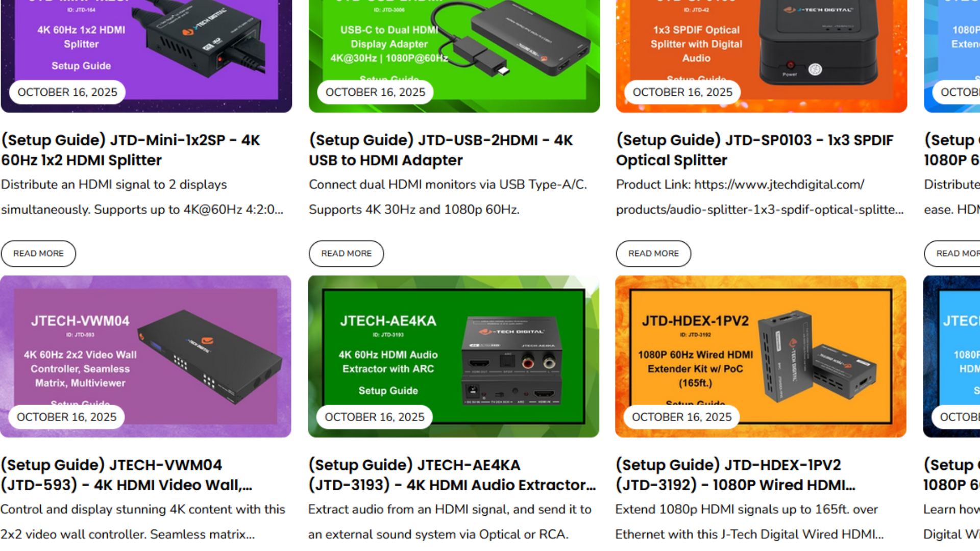The height and width of the screenshot is (551, 980).
Task: Click the jtechdigital.com product link text
Action: coord(759,197)
